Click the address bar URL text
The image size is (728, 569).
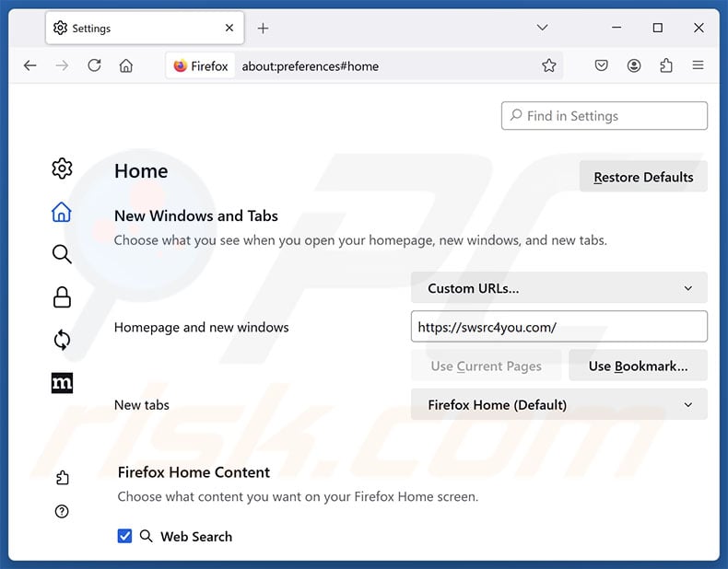click(x=311, y=66)
